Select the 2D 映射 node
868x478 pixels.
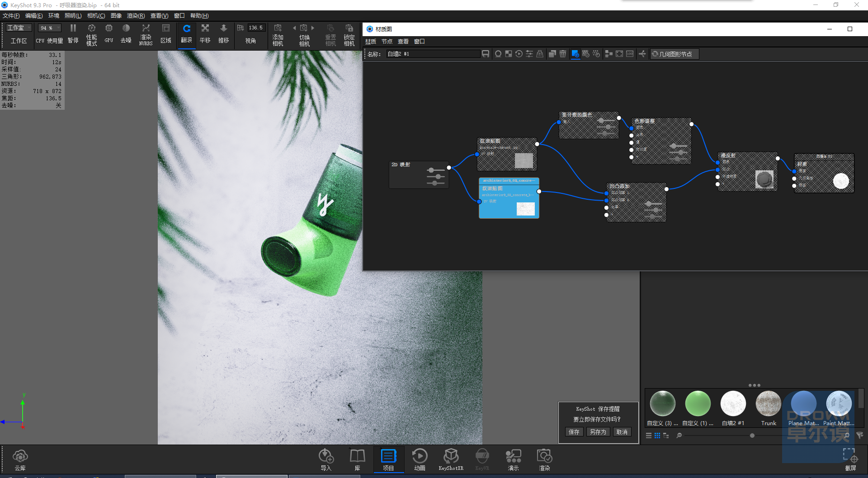coord(419,175)
